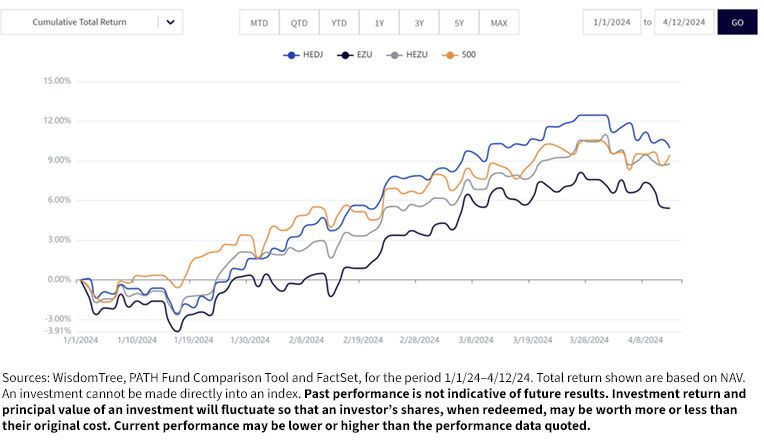Viewport: 764px width, 440px height.
Task: Choose the 3Y time period
Action: point(419,22)
